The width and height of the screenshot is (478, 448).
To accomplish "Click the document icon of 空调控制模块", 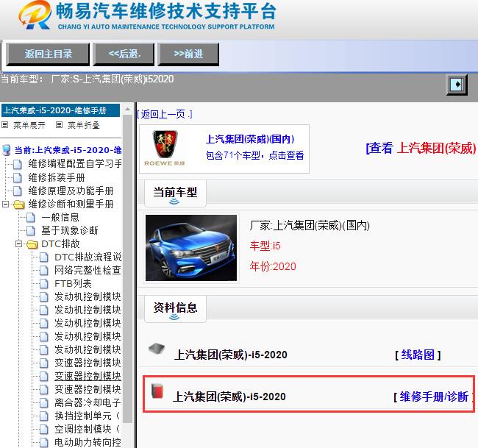I will (44, 430).
